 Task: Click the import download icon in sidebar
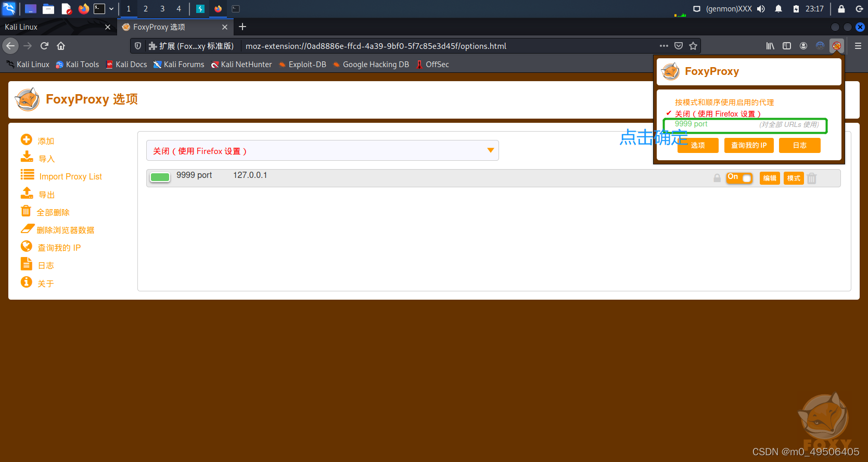coord(27,157)
